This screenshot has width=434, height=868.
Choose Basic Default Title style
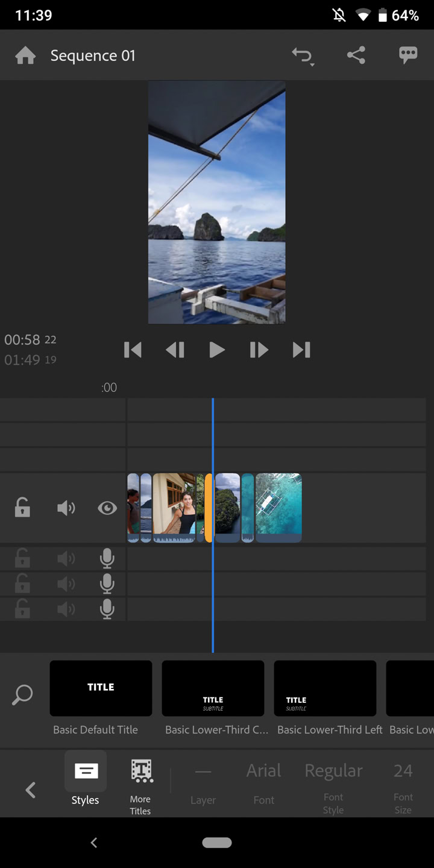coord(101,688)
